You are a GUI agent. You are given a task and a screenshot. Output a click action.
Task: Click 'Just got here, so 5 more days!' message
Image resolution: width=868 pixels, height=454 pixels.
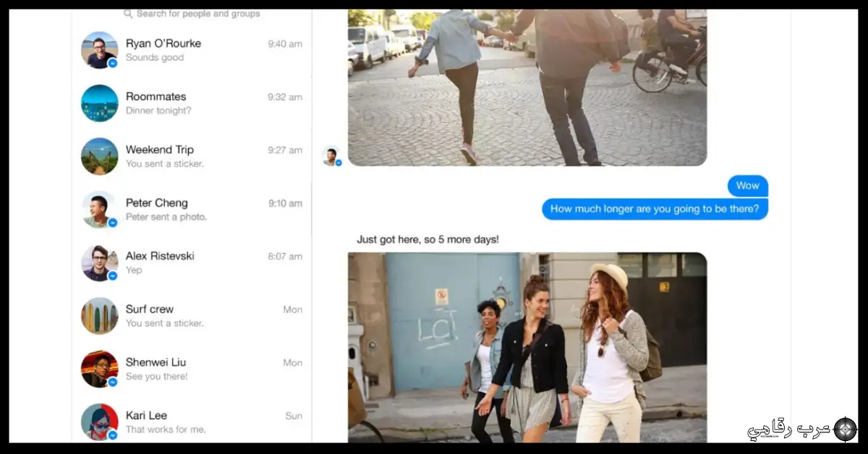[427, 239]
